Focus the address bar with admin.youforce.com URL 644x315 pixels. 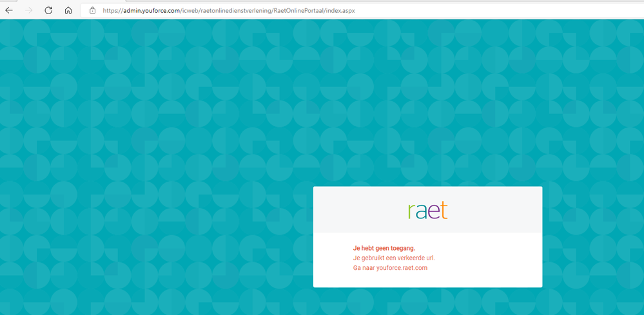(x=362, y=10)
